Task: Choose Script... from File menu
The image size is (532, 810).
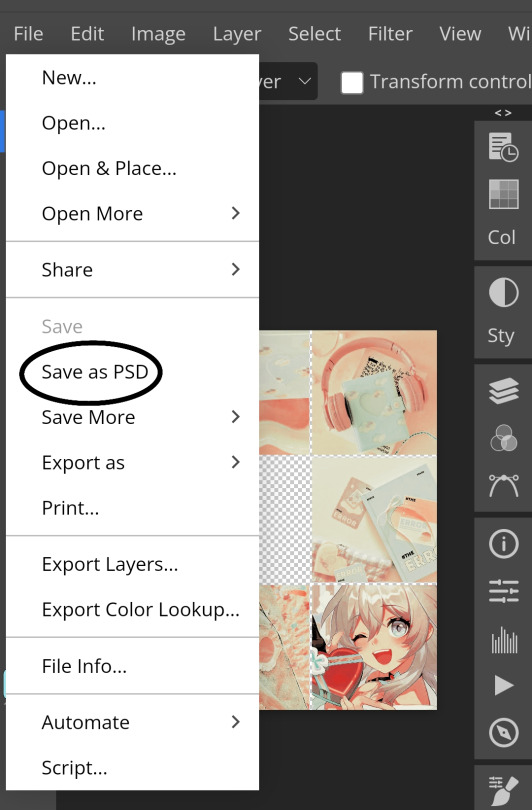Action: (x=132, y=768)
